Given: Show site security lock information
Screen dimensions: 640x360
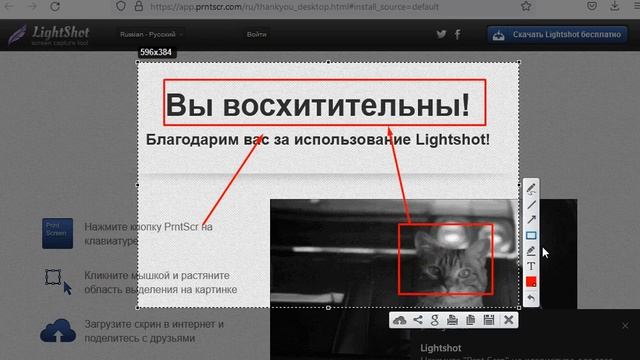Looking at the screenshot, I should coord(139,6).
